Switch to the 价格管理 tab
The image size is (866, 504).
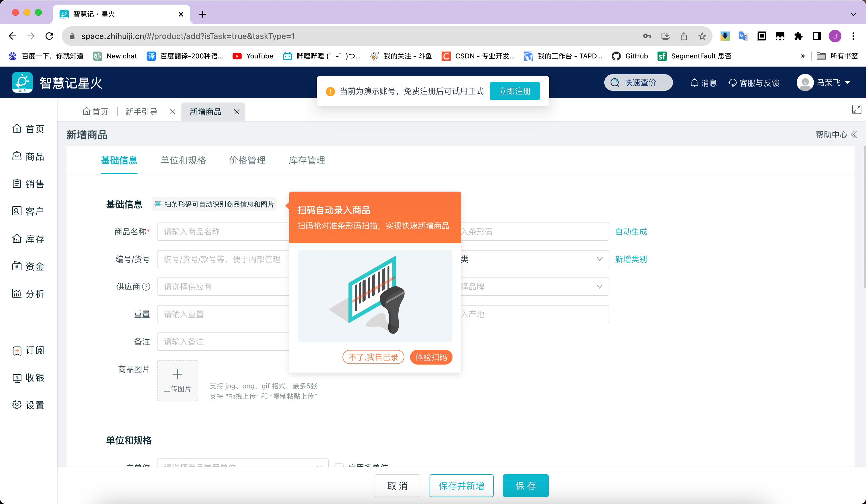point(247,160)
